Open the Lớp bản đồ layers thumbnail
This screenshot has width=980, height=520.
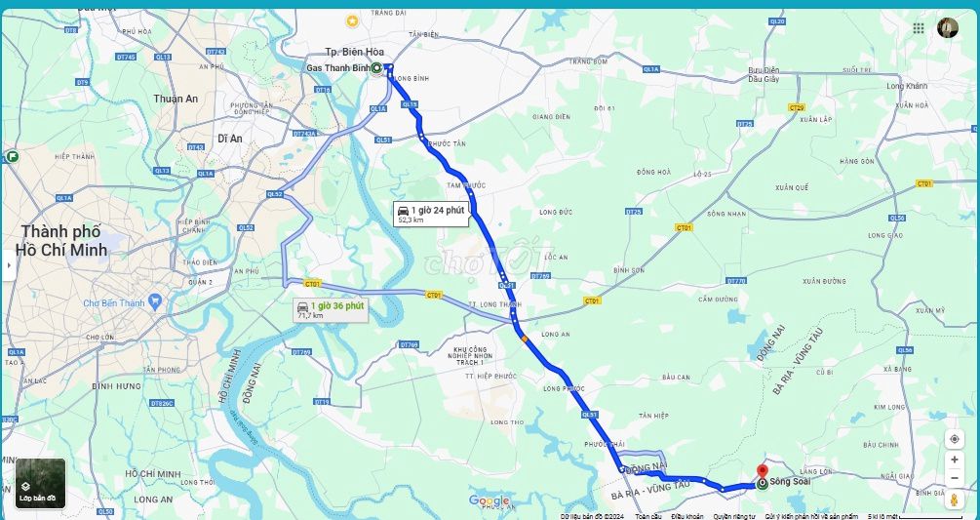[41, 484]
